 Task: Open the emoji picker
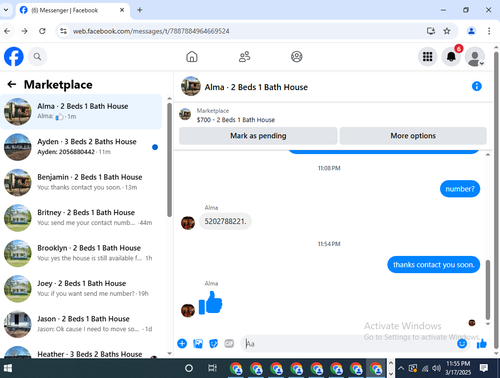coord(462,343)
